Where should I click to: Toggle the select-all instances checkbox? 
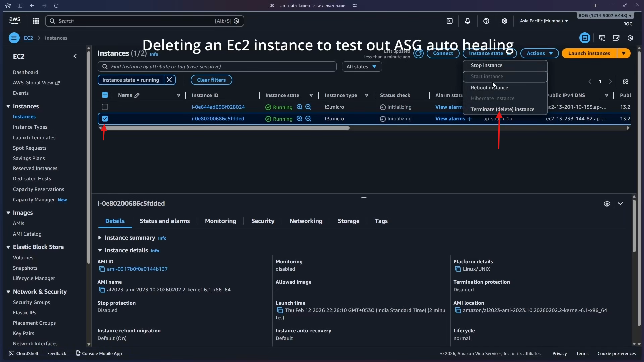click(105, 95)
